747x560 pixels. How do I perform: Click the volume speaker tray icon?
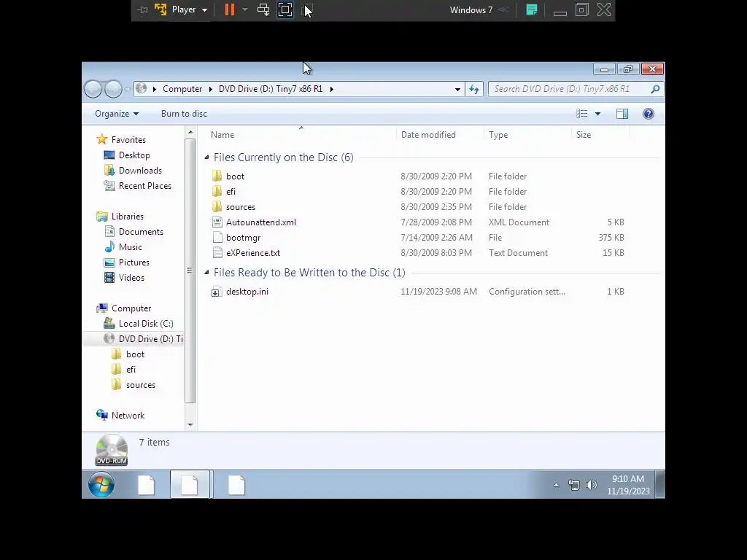tap(591, 485)
